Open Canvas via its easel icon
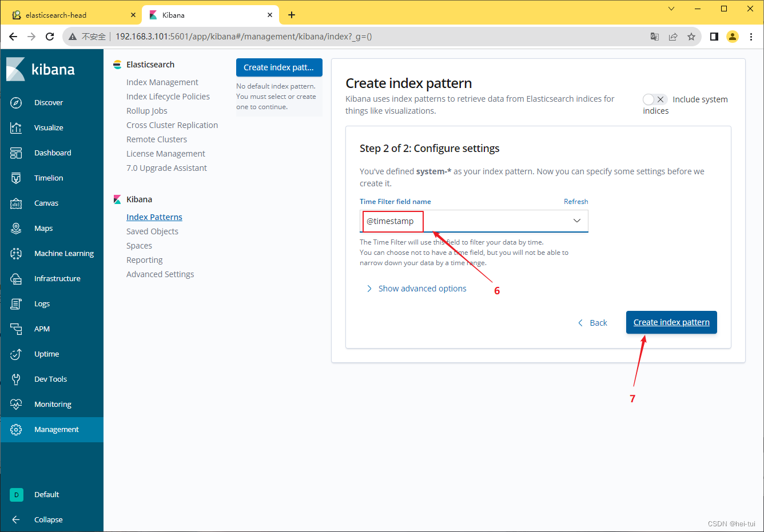The width and height of the screenshot is (764, 532). (x=16, y=203)
